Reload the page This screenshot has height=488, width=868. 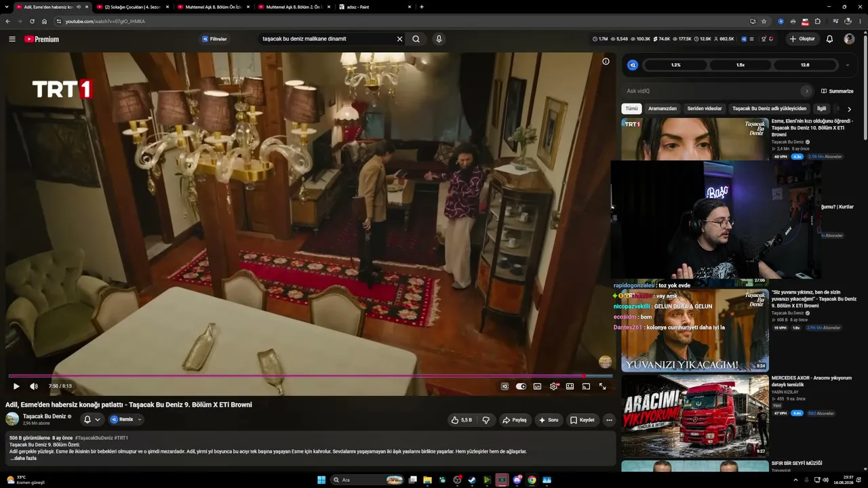point(32,21)
